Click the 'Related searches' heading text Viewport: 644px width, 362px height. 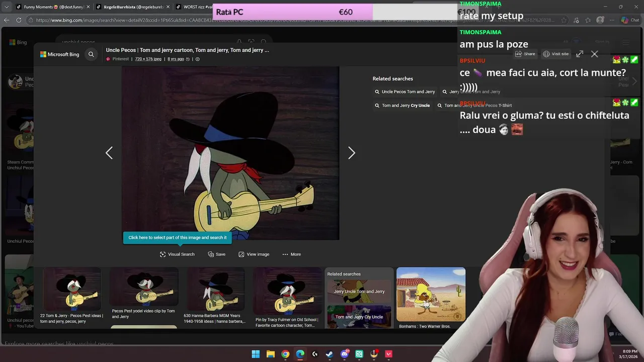392,78
